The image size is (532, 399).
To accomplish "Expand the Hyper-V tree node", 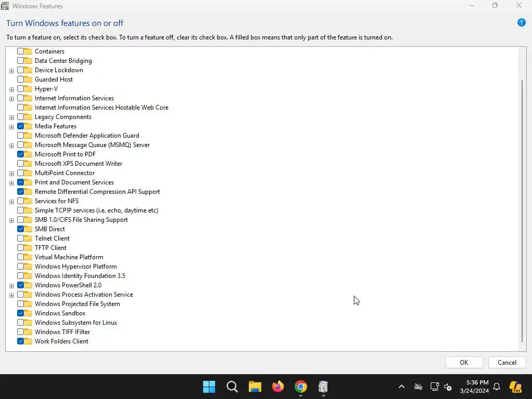I will (11, 89).
